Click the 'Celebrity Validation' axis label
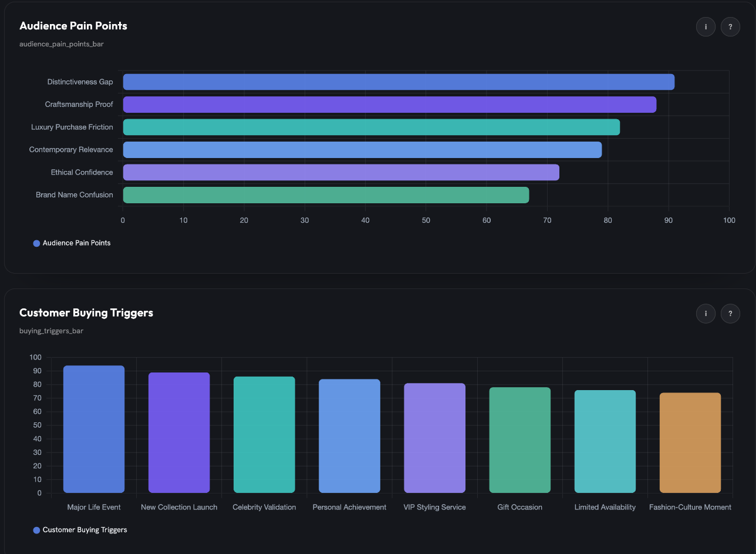 tap(264, 507)
